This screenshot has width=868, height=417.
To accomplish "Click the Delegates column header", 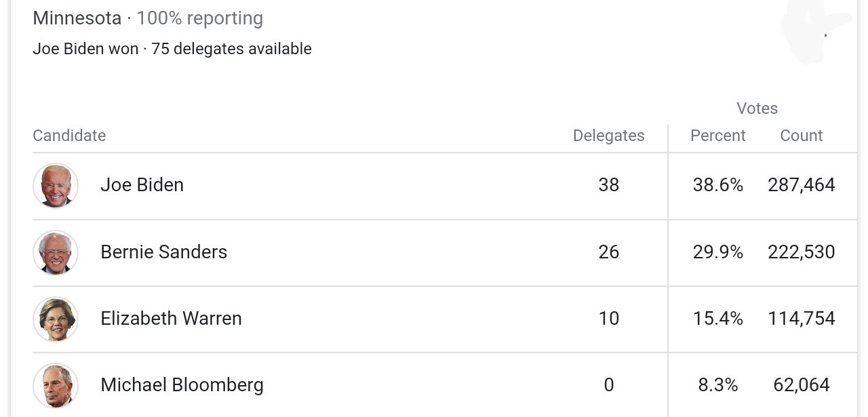I will pos(608,136).
